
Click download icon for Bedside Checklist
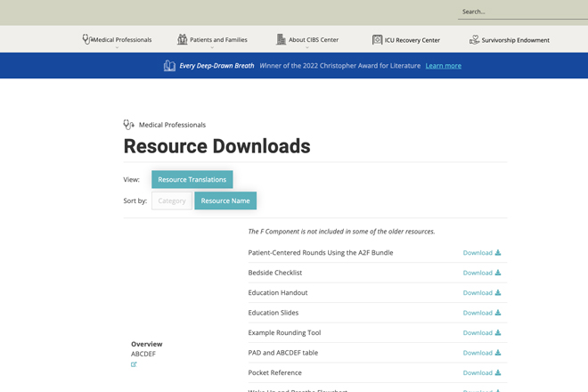pyautogui.click(x=498, y=273)
